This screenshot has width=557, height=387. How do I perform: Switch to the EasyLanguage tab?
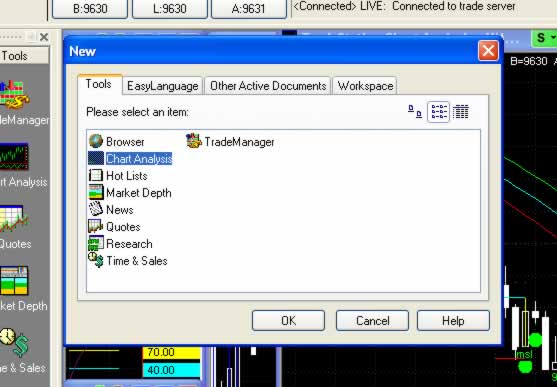pos(163,86)
